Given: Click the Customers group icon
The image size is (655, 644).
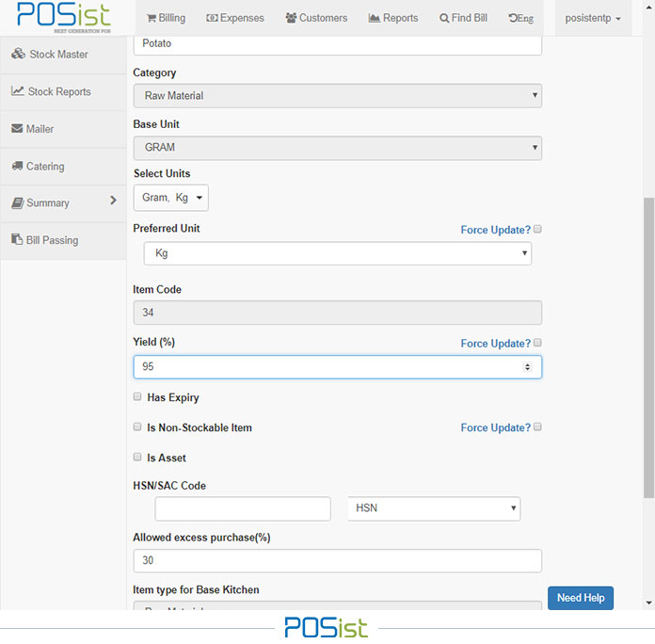Looking at the screenshot, I should pyautogui.click(x=291, y=18).
